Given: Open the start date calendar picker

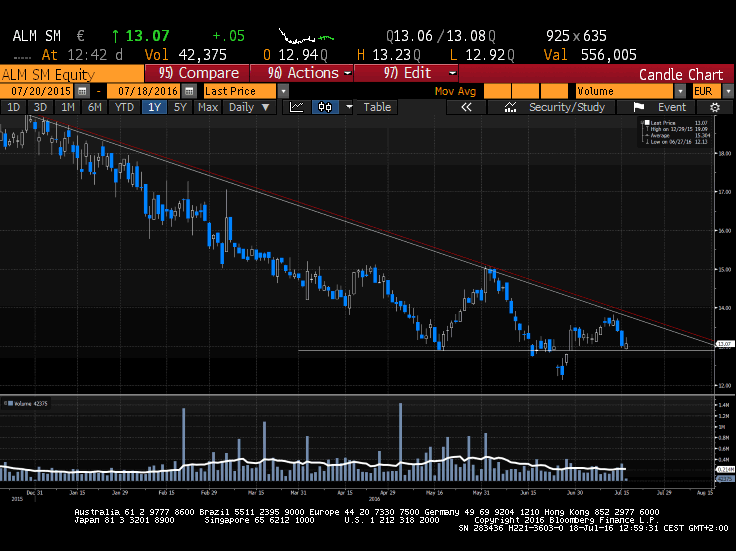Looking at the screenshot, I should click(x=82, y=91).
